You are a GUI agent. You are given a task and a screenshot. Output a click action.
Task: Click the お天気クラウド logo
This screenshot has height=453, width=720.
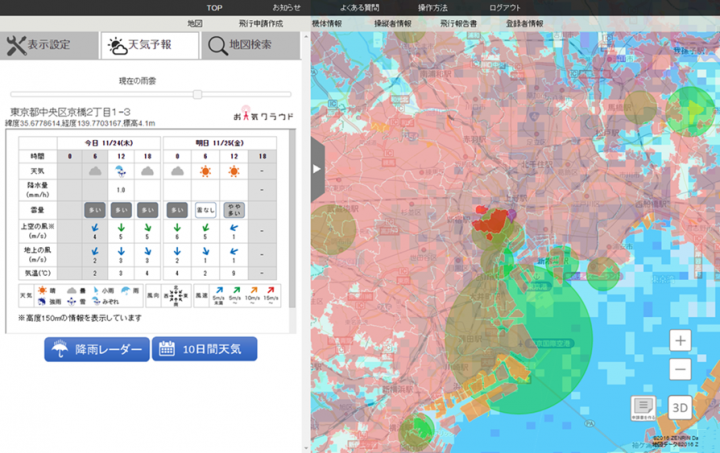tap(264, 114)
